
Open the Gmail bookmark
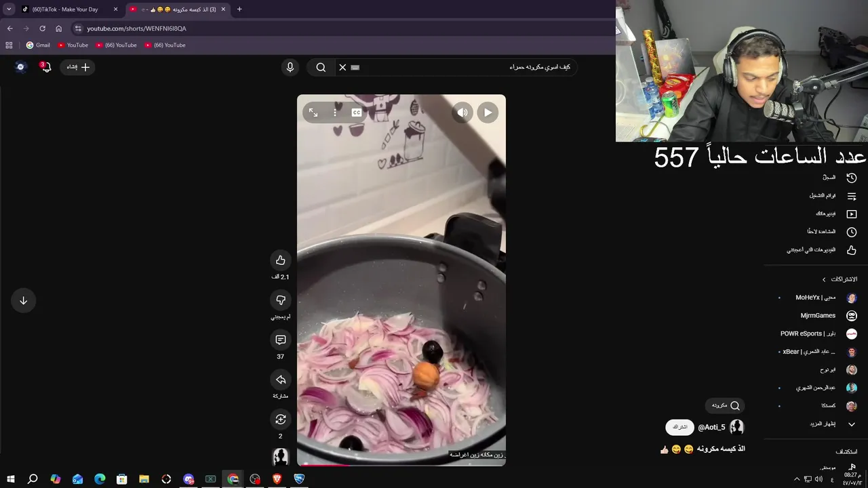click(x=38, y=45)
